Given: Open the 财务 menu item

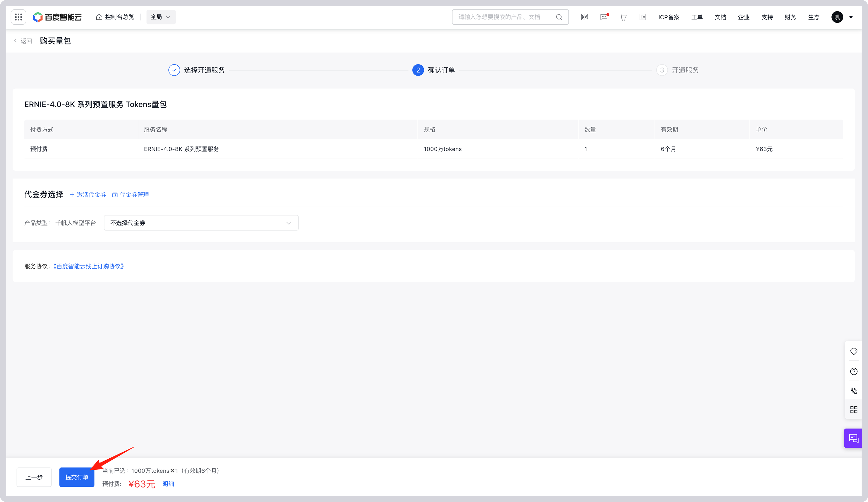Looking at the screenshot, I should click(x=790, y=17).
